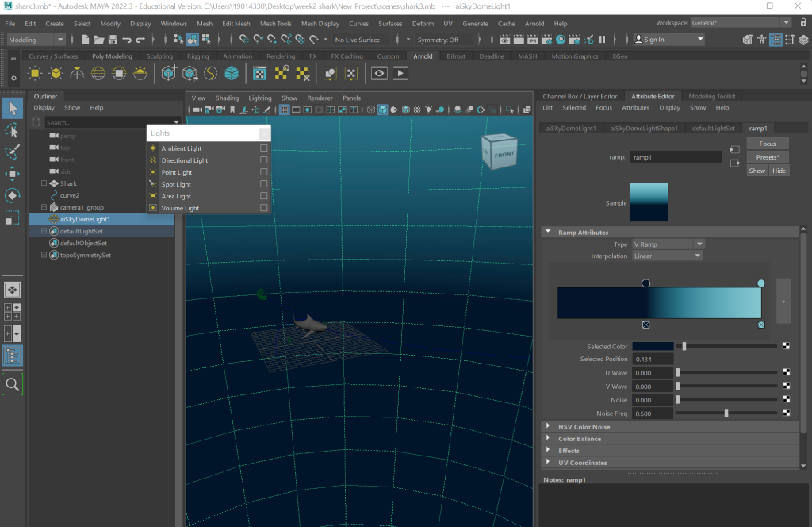Expand the Shark node in Outliner
Screen dimensions: 812x527
44,183
